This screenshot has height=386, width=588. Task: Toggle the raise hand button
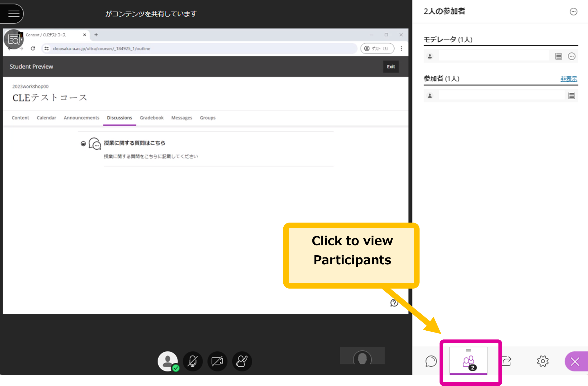[242, 361]
